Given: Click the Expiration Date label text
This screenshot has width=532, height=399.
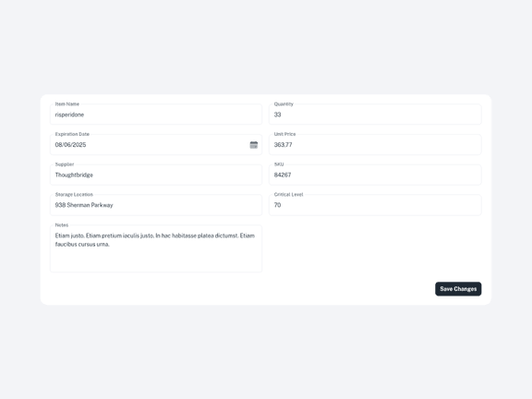Looking at the screenshot, I should coord(72,134).
